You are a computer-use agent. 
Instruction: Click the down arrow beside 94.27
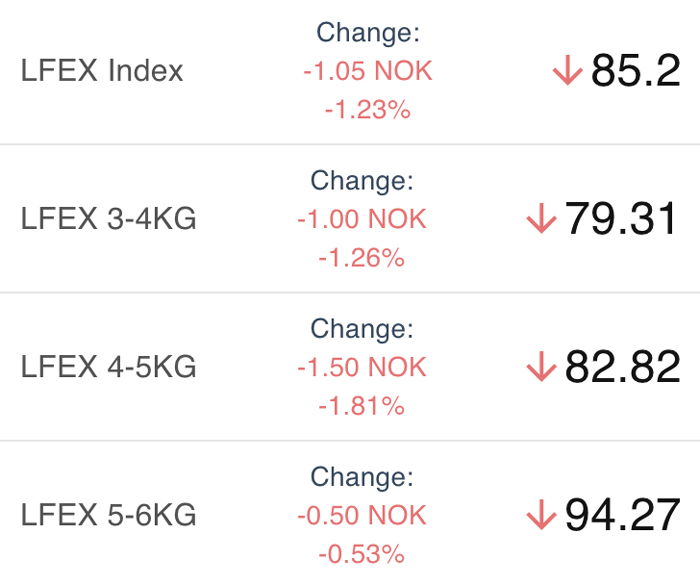coord(541,515)
